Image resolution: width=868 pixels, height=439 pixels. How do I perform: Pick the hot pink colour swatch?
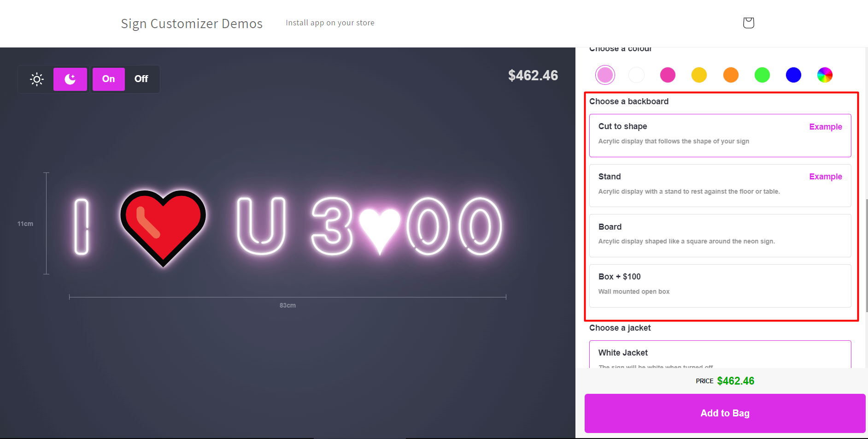pyautogui.click(x=668, y=75)
